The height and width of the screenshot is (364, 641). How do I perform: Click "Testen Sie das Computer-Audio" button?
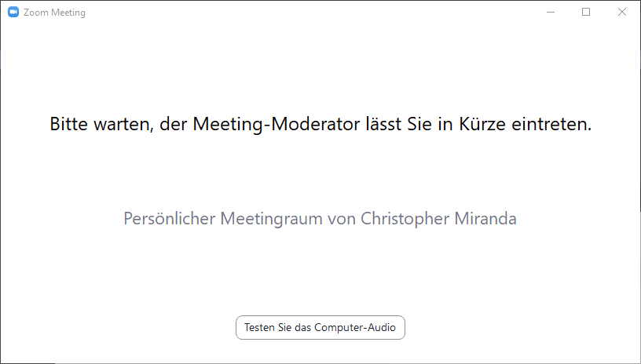click(320, 328)
